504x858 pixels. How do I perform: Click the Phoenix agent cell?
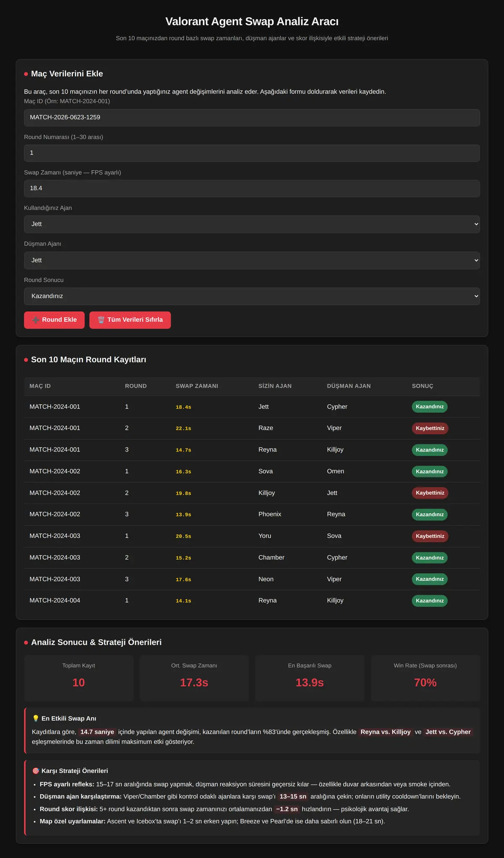point(270,514)
